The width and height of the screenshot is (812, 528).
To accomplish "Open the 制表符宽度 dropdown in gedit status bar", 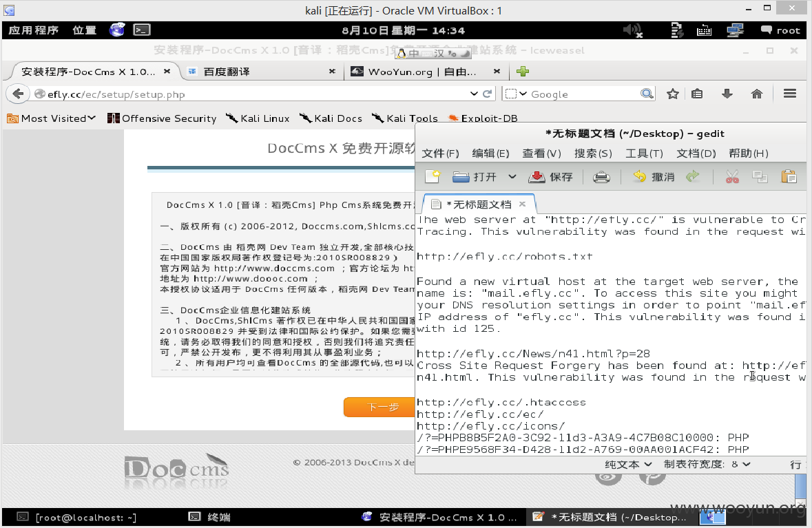I will coord(707,465).
